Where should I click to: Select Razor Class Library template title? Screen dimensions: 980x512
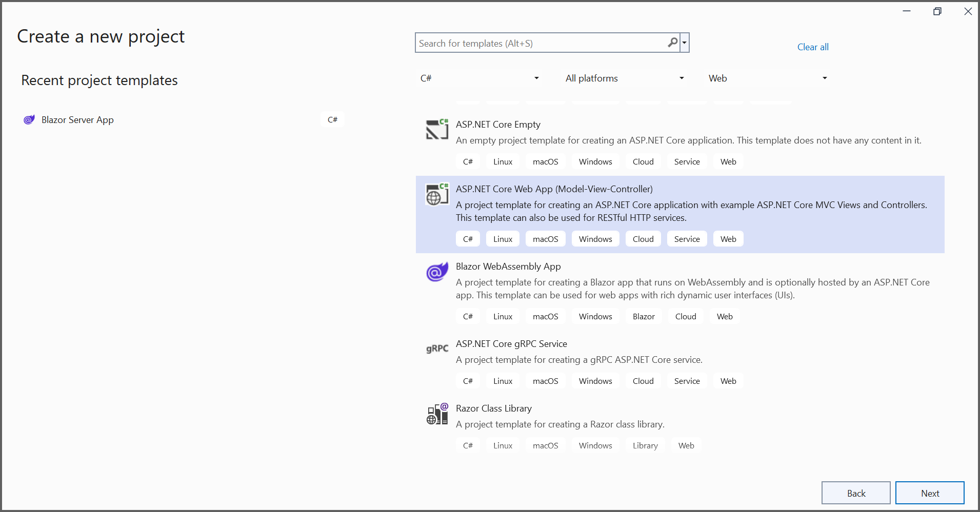pyautogui.click(x=493, y=408)
